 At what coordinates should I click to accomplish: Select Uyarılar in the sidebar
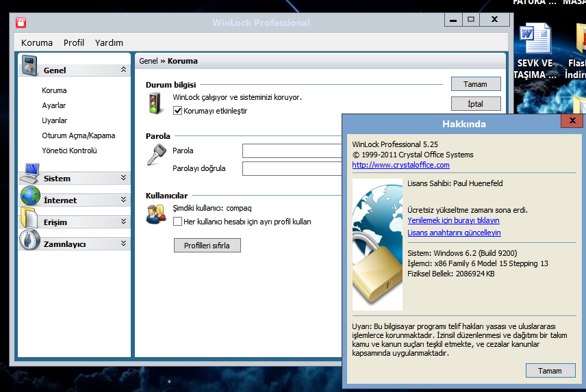point(55,120)
